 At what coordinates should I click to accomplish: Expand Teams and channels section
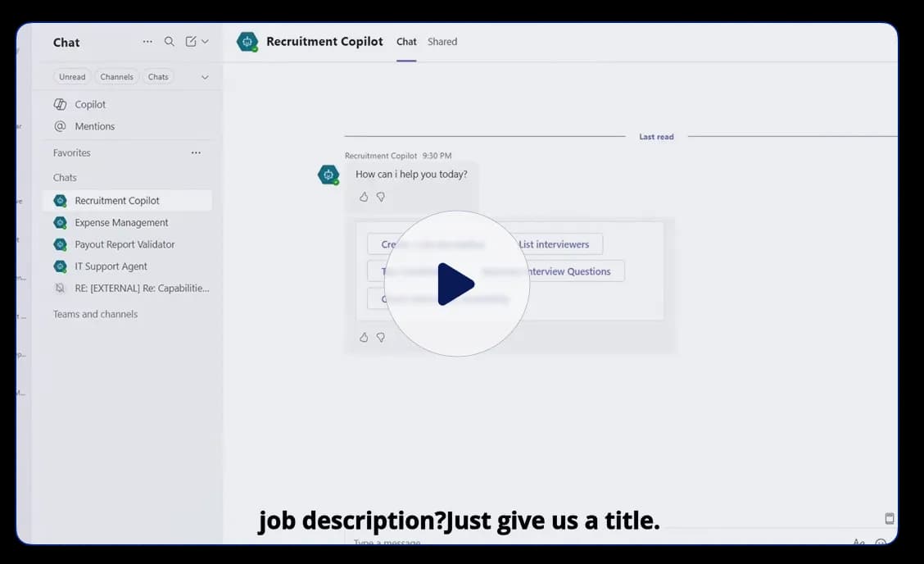[96, 315]
